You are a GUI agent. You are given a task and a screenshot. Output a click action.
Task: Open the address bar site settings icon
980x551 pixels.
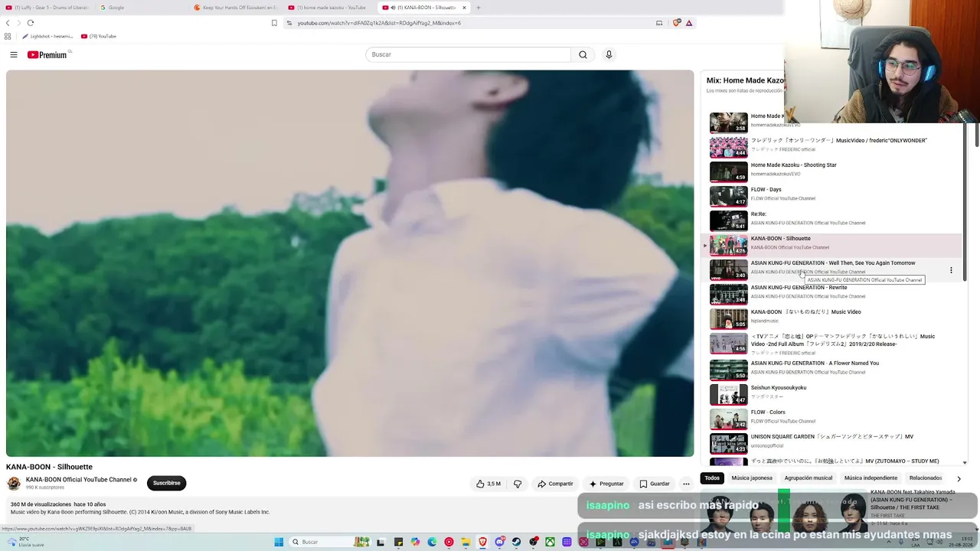pyautogui.click(x=289, y=23)
